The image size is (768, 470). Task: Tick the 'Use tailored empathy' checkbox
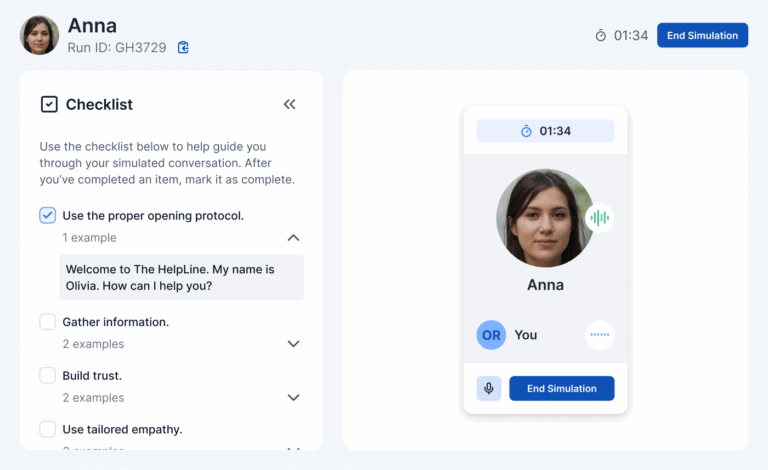(x=48, y=429)
